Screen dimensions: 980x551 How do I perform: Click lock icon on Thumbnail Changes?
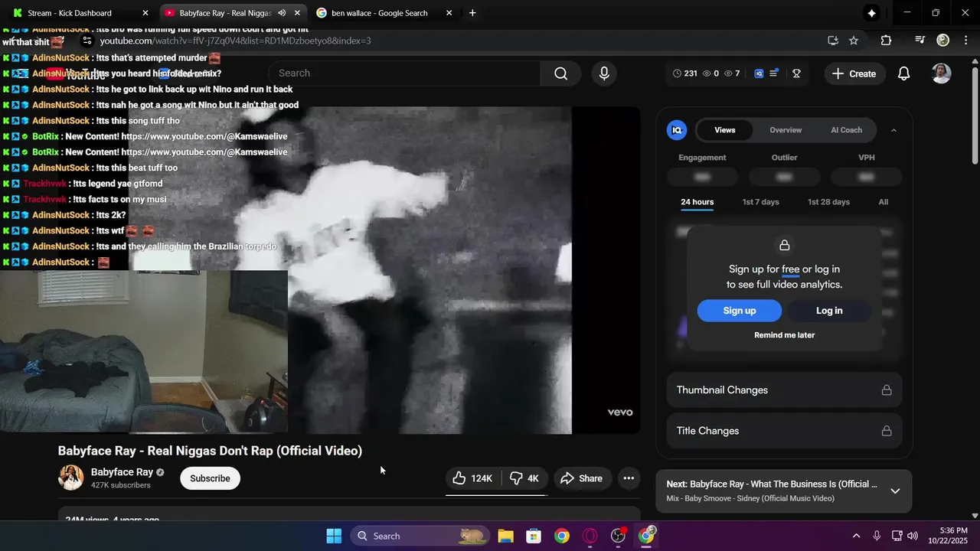click(x=887, y=390)
